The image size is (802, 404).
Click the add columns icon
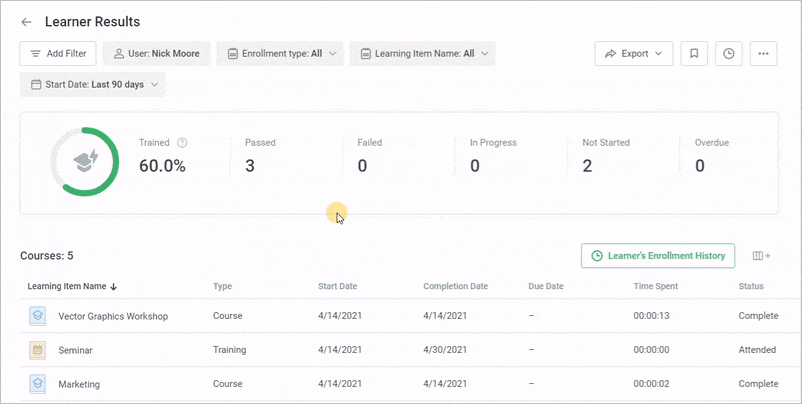tap(762, 256)
